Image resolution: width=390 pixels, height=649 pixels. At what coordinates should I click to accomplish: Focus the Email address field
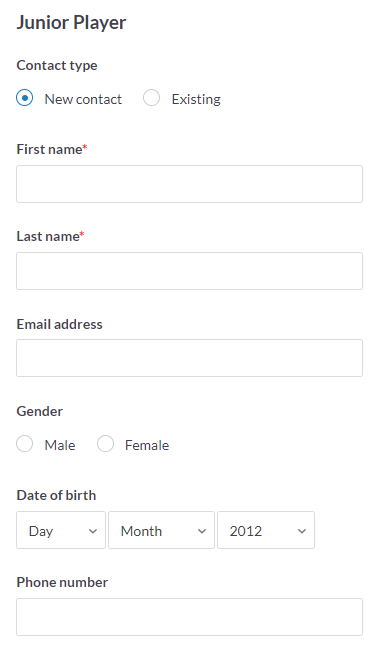coord(190,358)
